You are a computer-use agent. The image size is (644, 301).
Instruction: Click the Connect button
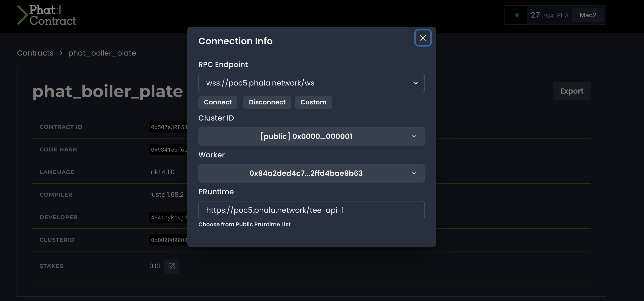click(218, 102)
